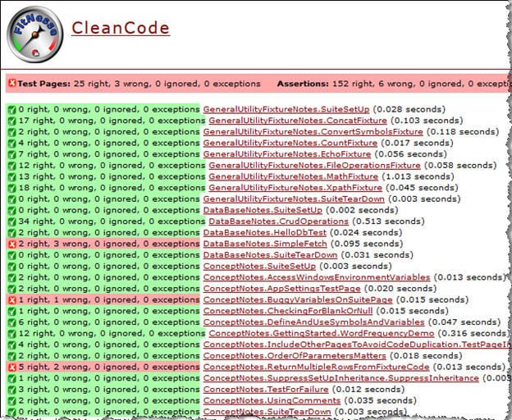Click green check icon for DataBaseNotes.SuiteTearDown row

[x=11, y=255]
